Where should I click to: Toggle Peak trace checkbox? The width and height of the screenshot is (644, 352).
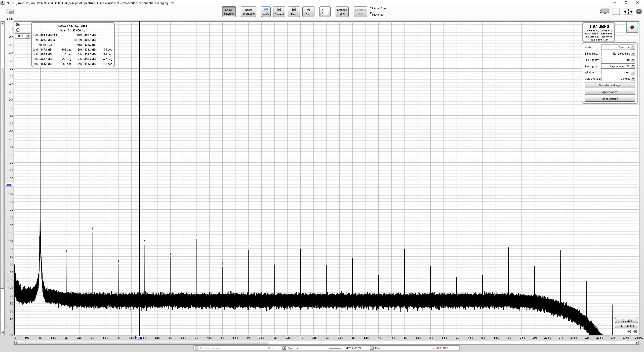pos(372,348)
